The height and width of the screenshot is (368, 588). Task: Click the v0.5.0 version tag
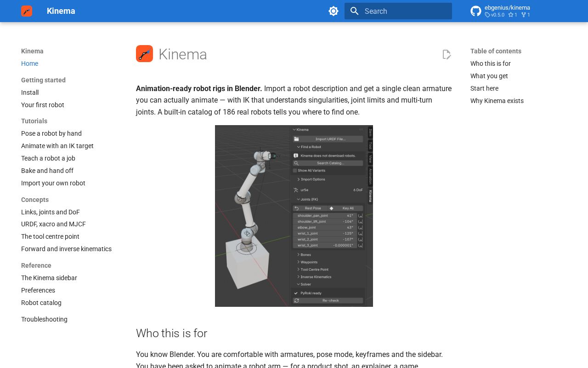[x=495, y=15]
